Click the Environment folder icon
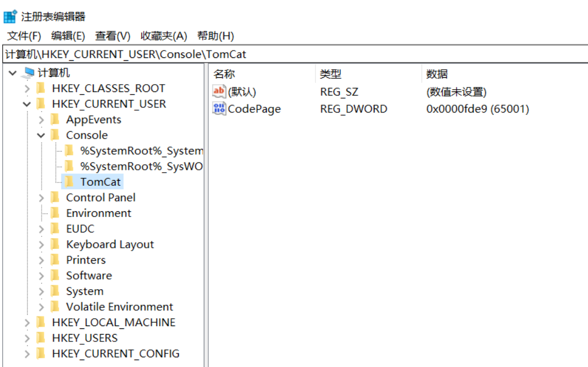Image resolution: width=588 pixels, height=367 pixels. pyautogui.click(x=55, y=213)
